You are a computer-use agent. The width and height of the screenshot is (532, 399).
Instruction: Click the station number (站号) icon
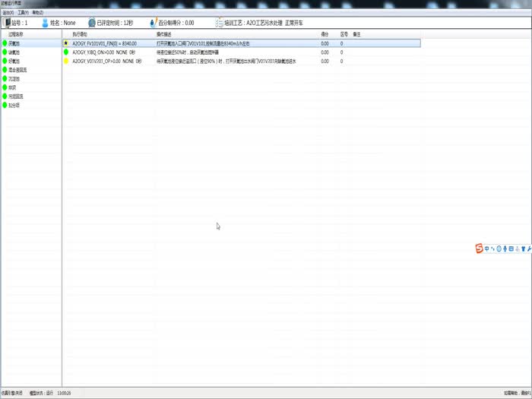click(8, 24)
